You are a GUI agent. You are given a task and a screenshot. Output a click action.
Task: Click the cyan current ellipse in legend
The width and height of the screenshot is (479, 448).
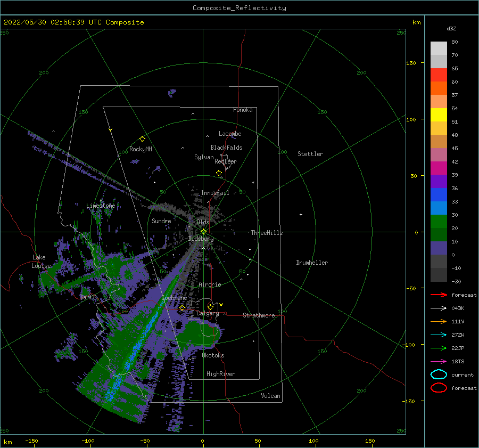point(439,374)
